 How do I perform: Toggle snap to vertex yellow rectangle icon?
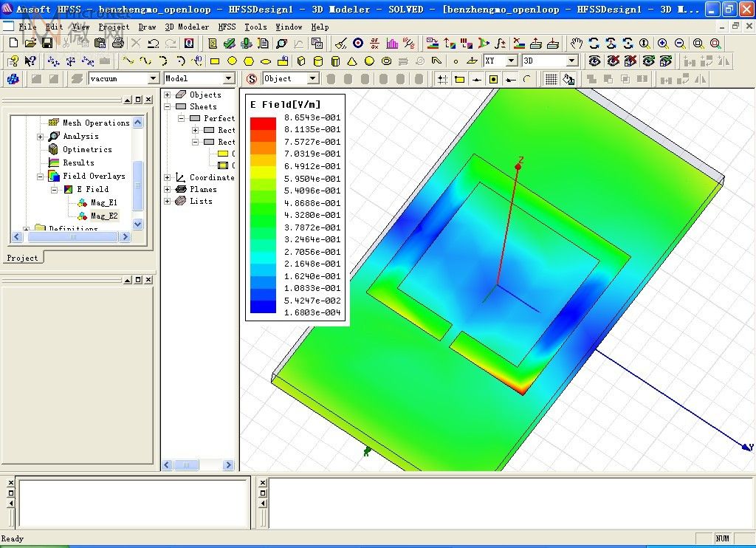pos(459,79)
